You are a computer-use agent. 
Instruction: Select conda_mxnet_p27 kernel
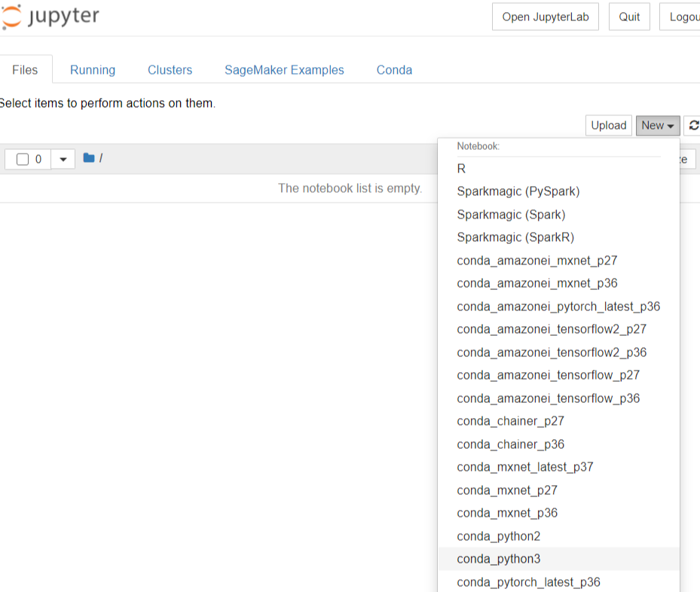pyautogui.click(x=558, y=490)
